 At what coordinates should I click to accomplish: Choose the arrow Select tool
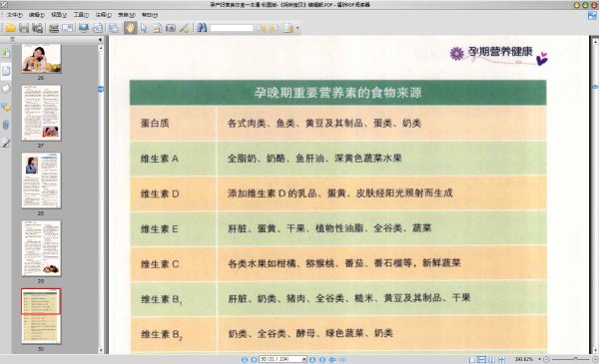(x=144, y=28)
